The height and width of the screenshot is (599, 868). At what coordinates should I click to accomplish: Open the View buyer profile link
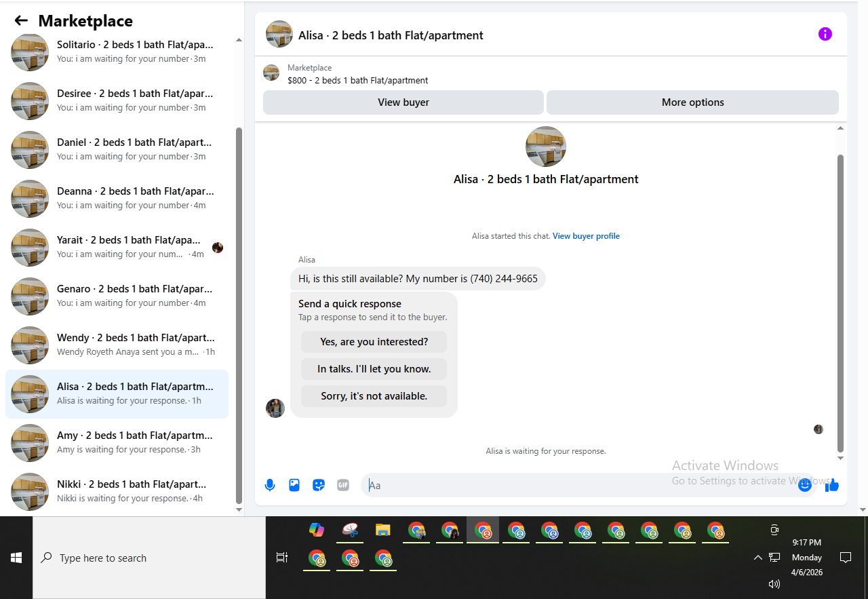point(586,236)
